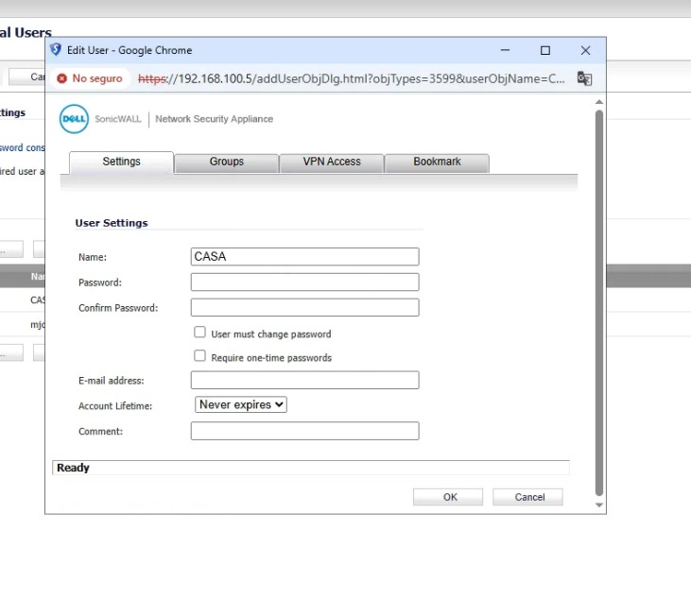Enable 'Require one-time passwords' checkbox
The height and width of the screenshot is (616, 691).
coord(199,356)
